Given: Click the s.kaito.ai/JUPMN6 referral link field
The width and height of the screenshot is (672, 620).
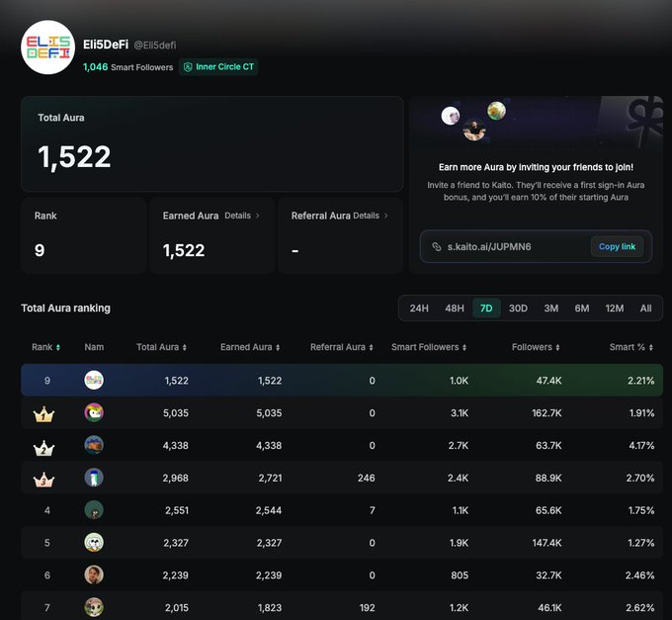Looking at the screenshot, I should click(536, 246).
